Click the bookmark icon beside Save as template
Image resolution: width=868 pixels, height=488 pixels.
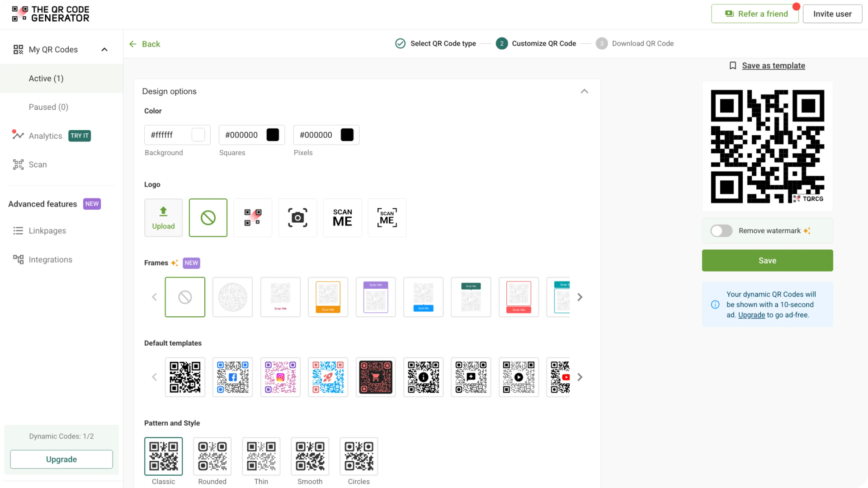coord(733,66)
